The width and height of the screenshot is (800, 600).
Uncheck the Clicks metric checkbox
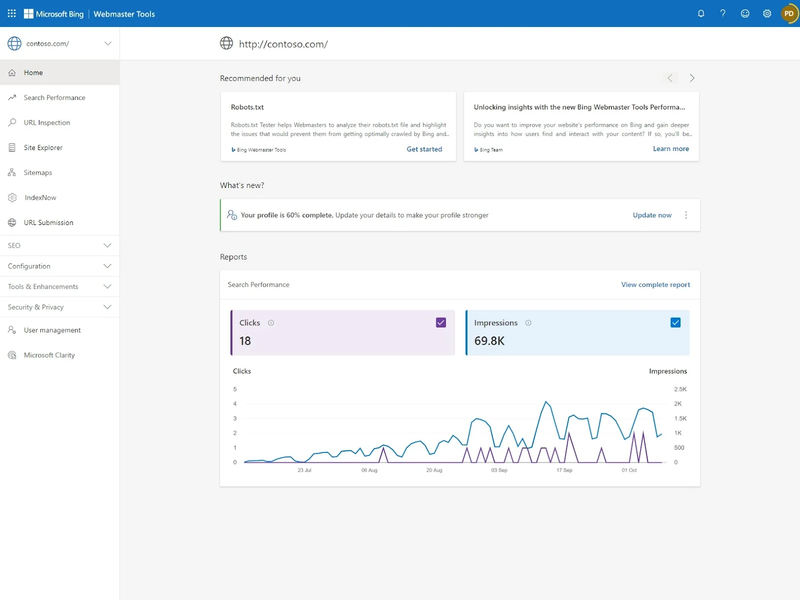(441, 323)
